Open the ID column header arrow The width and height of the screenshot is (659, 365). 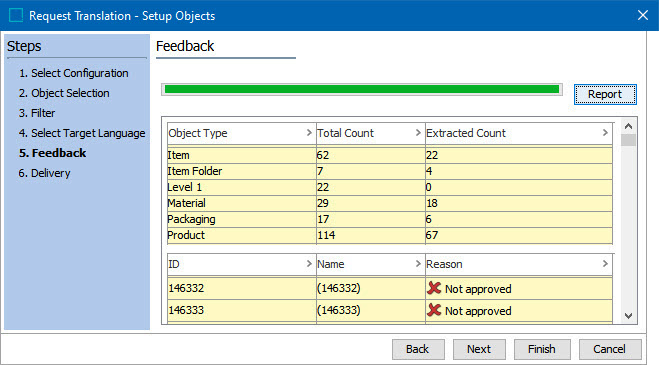[x=309, y=264]
